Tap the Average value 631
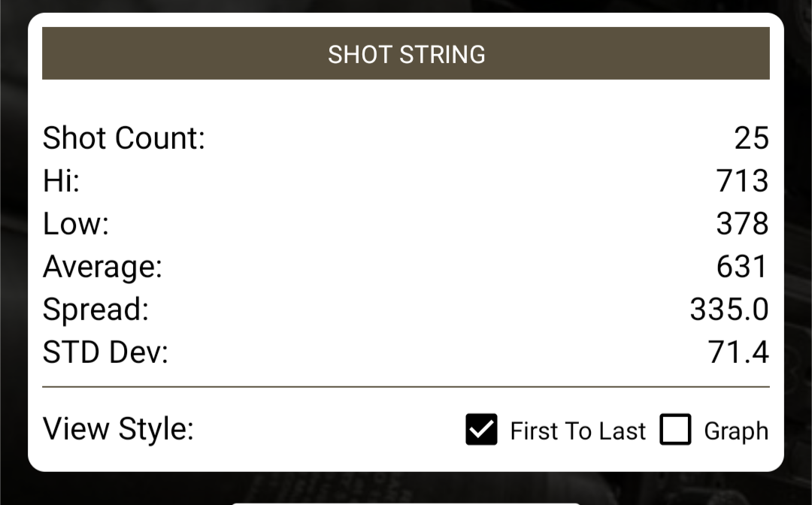 click(x=742, y=267)
